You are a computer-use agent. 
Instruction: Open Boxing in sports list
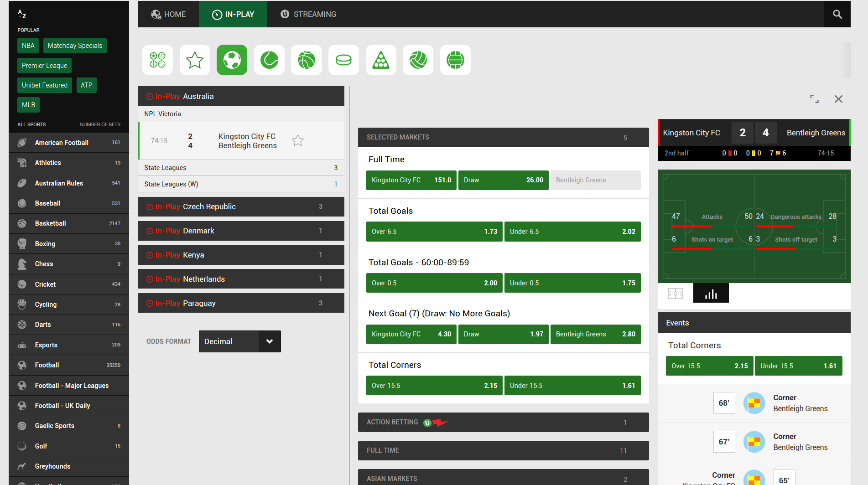tap(69, 244)
